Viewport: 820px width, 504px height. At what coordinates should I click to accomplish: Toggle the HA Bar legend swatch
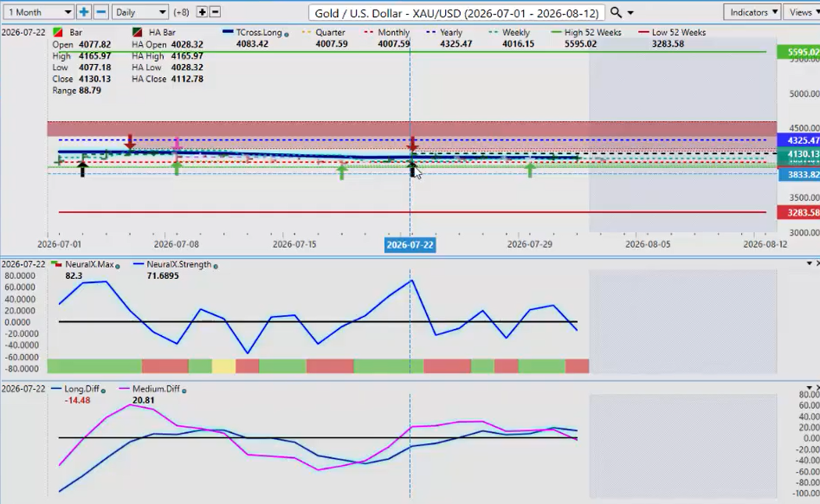pos(138,32)
